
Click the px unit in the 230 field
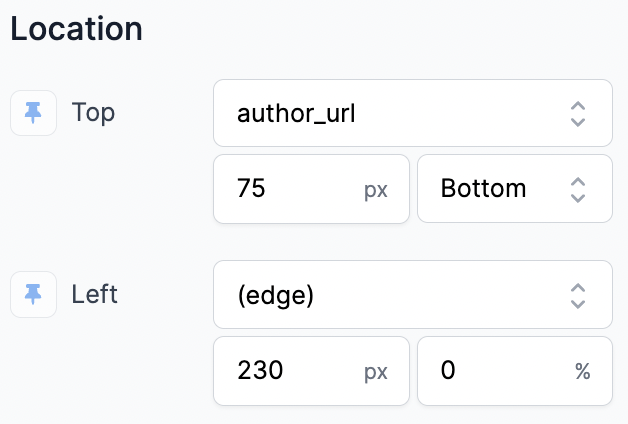pyautogui.click(x=376, y=372)
